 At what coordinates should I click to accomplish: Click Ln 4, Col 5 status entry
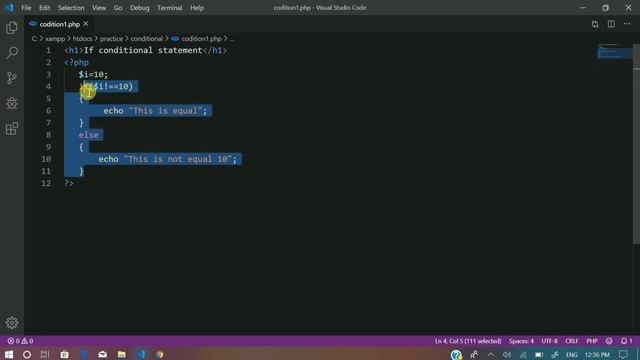[468, 341]
